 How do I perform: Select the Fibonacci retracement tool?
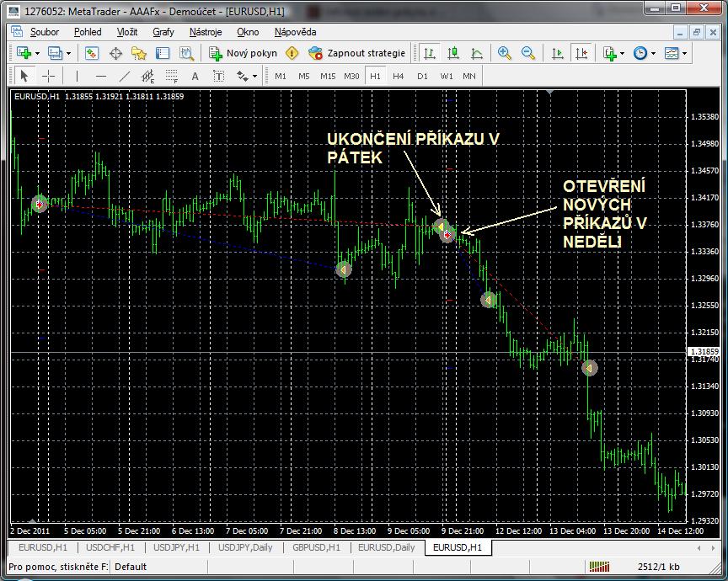(172, 76)
